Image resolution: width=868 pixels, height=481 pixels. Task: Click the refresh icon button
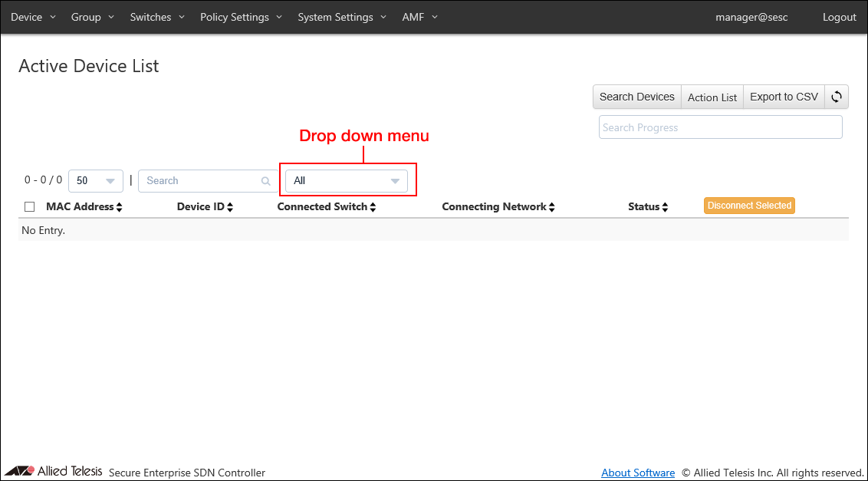pos(837,97)
